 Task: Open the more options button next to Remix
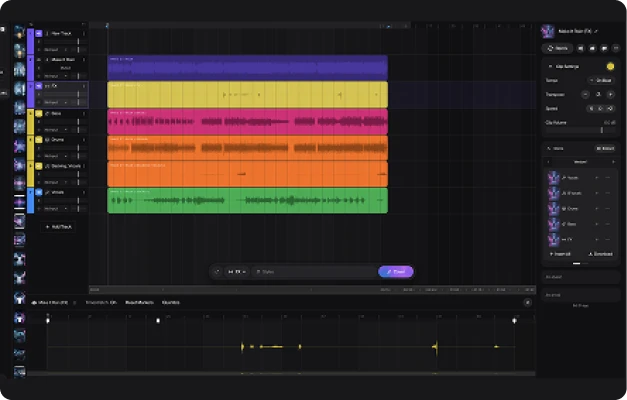click(x=616, y=48)
